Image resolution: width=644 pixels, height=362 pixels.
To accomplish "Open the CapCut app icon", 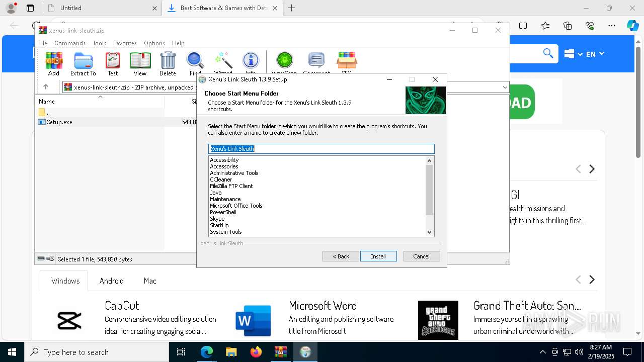I will (69, 321).
